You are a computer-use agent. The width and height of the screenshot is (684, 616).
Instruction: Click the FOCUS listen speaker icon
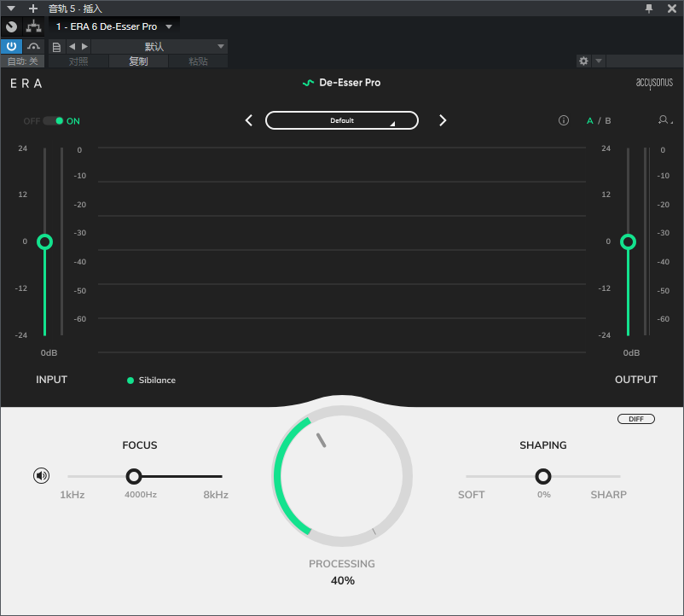(42, 475)
